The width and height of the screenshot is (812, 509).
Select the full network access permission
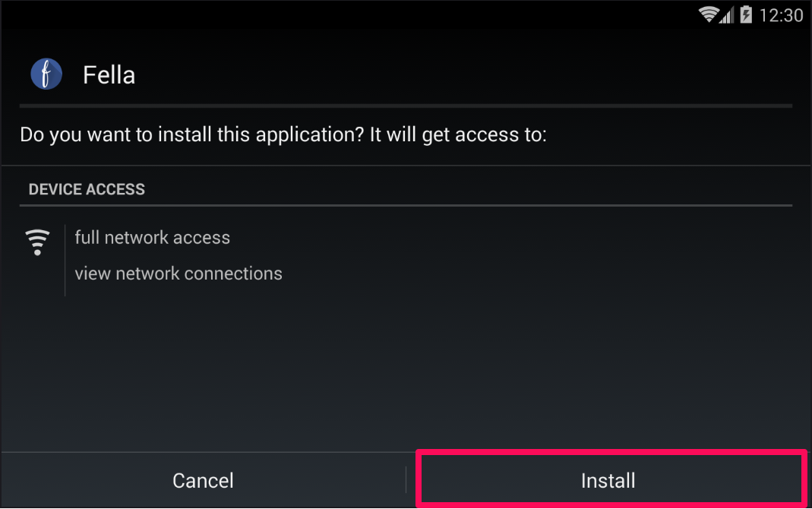(x=152, y=238)
